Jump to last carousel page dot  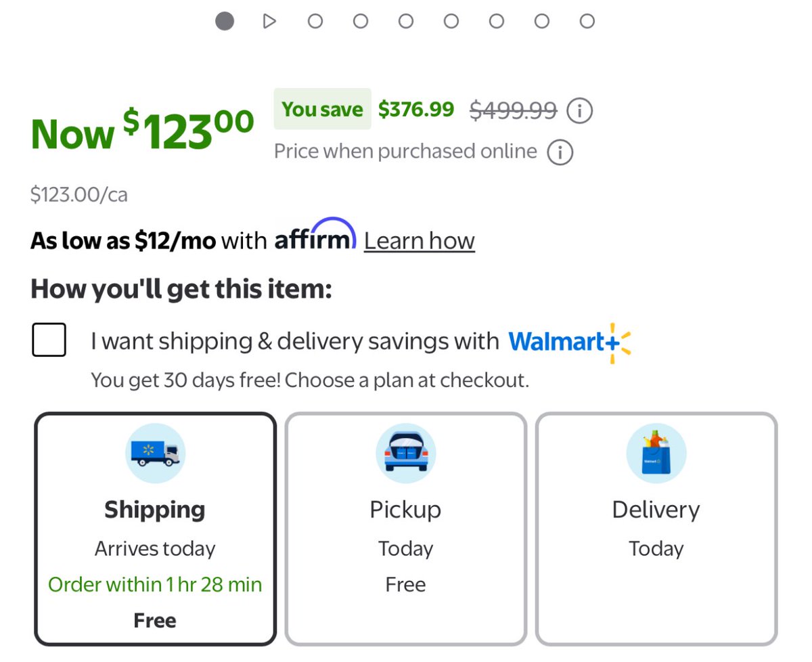[x=587, y=22]
